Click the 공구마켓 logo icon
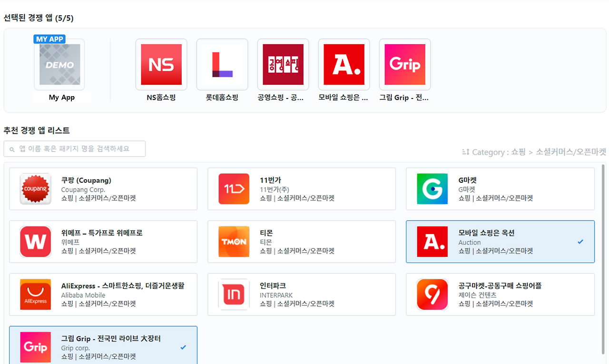This screenshot has height=364, width=609. pyautogui.click(x=432, y=295)
